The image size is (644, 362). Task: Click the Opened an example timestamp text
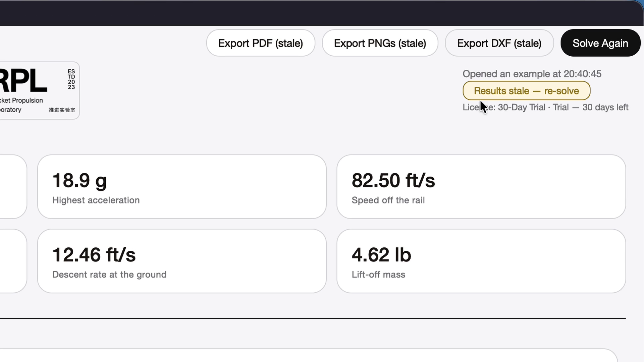click(x=532, y=74)
